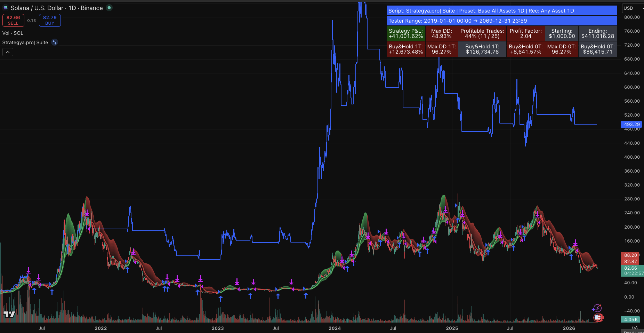Image resolution: width=644 pixels, height=333 pixels.
Task: Click the red 88.20 price label
Action: [630, 255]
